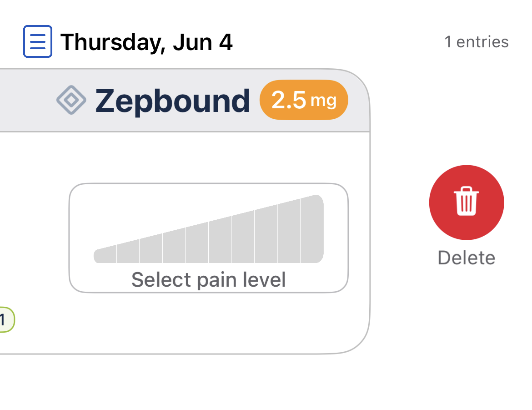532x410 pixels.
Task: Set pain level to the third bar
Action: [151, 249]
